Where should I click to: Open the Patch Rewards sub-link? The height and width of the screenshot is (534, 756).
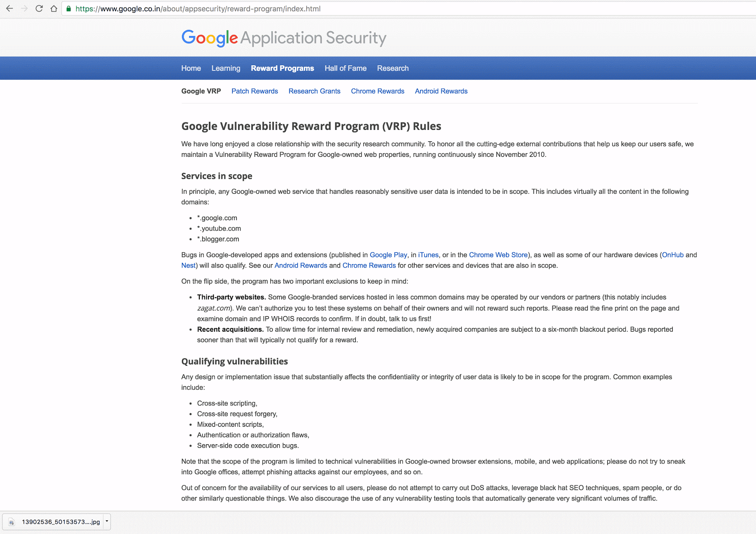255,91
